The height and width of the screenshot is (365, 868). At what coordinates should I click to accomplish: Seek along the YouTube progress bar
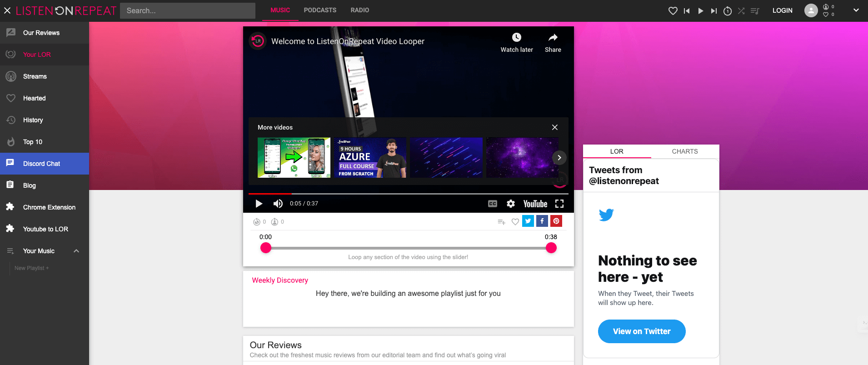pyautogui.click(x=409, y=194)
